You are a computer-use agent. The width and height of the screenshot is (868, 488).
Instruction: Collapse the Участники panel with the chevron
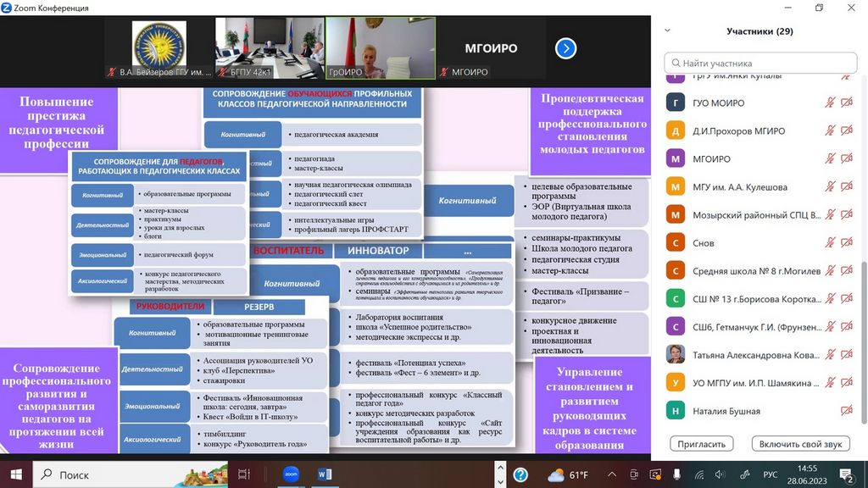(667, 30)
